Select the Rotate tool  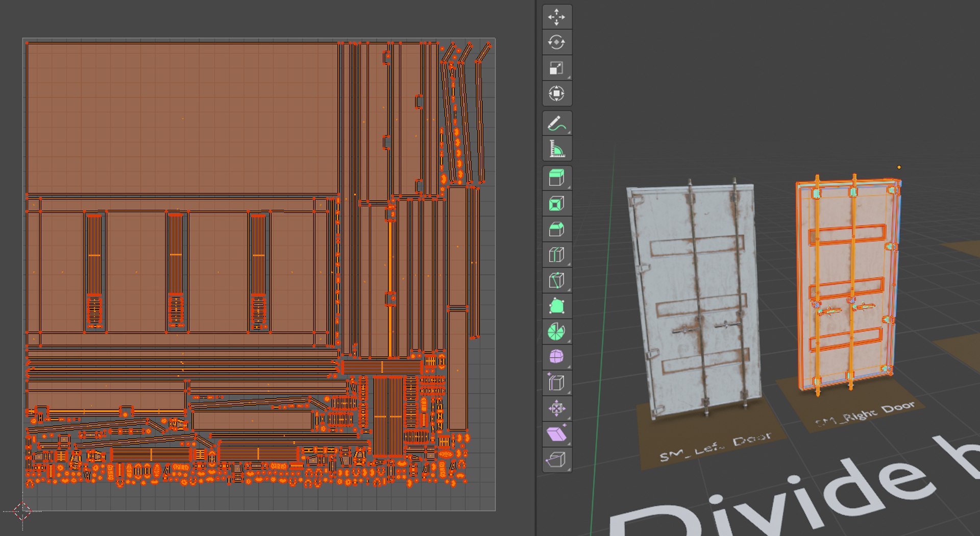click(x=556, y=42)
